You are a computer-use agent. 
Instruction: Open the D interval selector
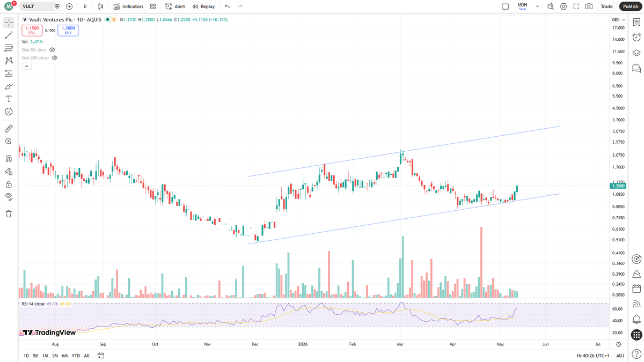pos(85,6)
